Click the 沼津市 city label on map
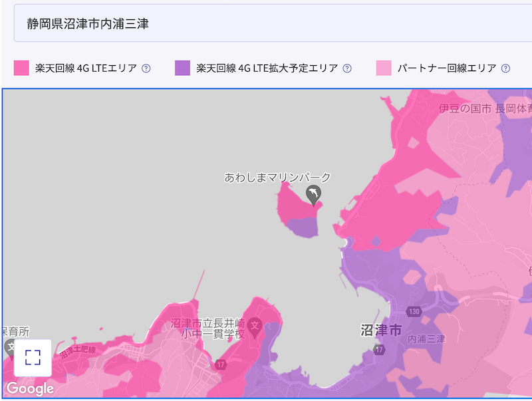Viewport: 532px width, 401px height. coord(381,330)
